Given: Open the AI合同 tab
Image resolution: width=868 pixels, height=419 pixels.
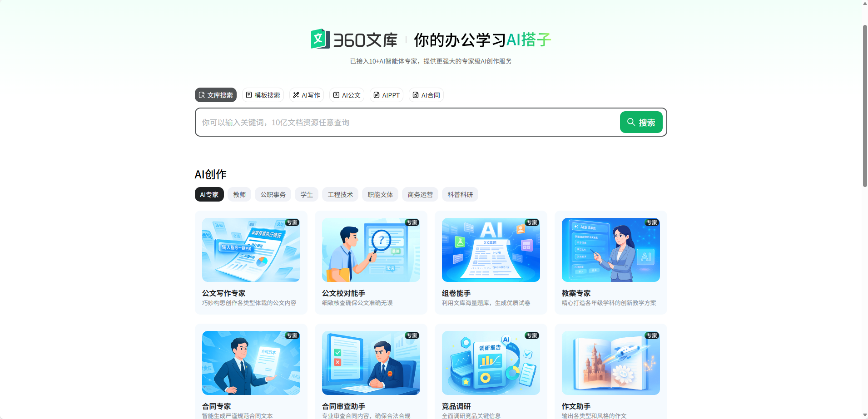Looking at the screenshot, I should [x=426, y=95].
